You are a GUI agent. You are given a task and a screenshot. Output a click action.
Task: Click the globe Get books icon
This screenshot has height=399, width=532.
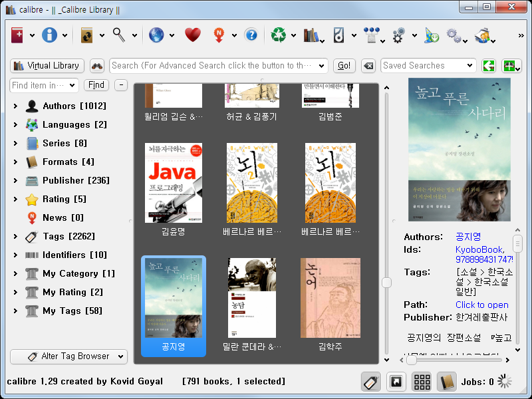(156, 35)
